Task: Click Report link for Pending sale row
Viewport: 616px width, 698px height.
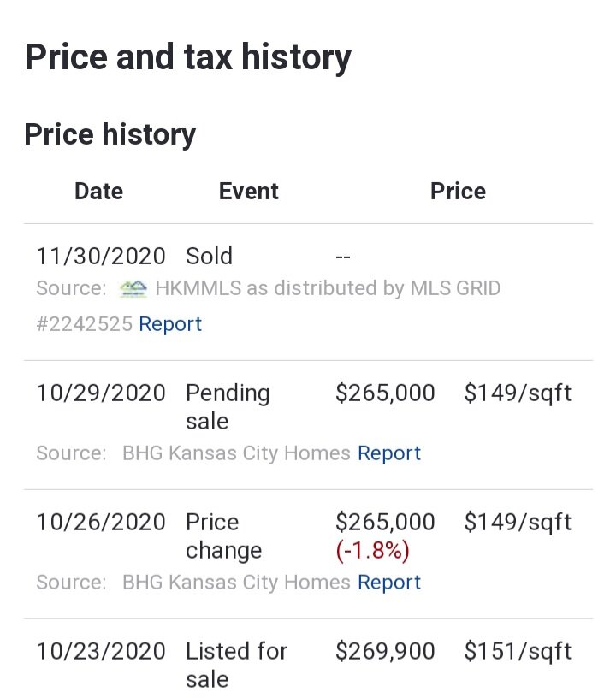Action: pyautogui.click(x=389, y=453)
